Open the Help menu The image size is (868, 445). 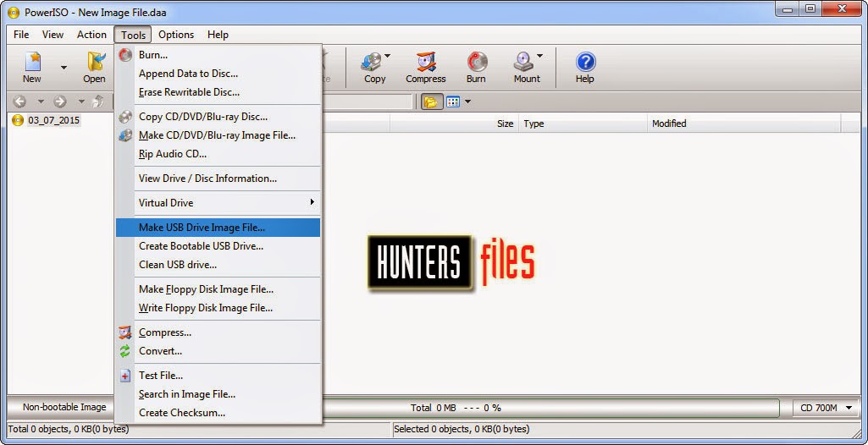(x=218, y=35)
